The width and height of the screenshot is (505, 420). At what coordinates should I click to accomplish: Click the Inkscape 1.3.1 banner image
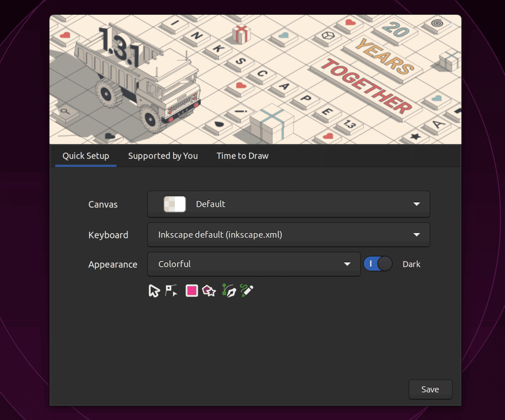(x=255, y=80)
